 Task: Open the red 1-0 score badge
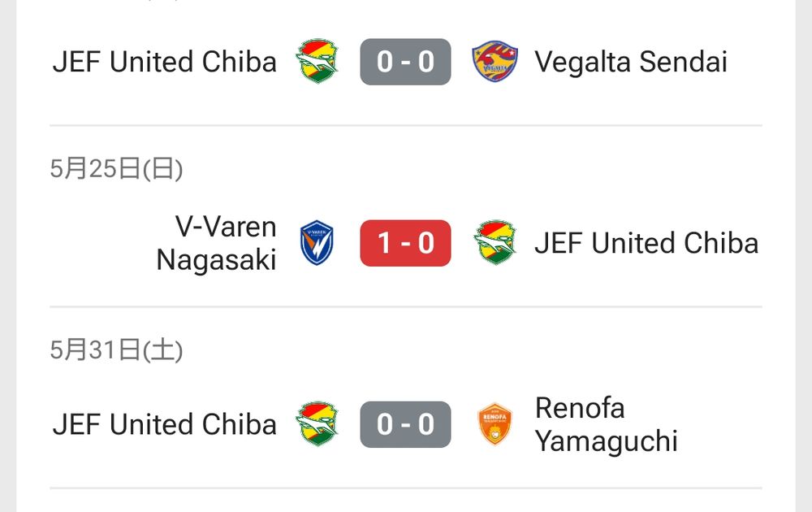pyautogui.click(x=405, y=243)
